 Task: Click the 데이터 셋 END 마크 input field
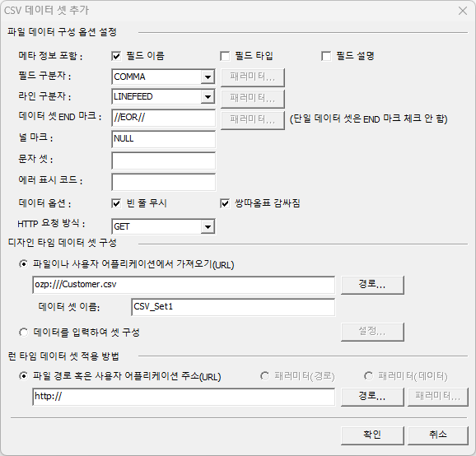[163, 118]
